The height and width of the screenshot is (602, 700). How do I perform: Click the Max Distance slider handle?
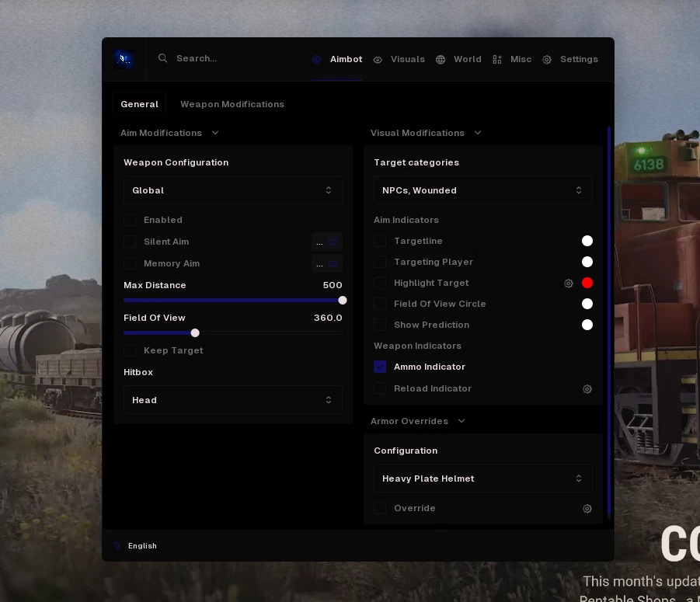pos(343,301)
